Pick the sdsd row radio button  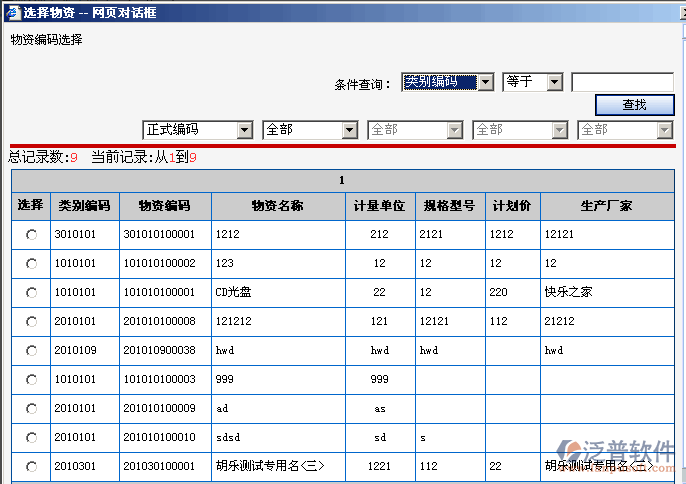tap(31, 438)
